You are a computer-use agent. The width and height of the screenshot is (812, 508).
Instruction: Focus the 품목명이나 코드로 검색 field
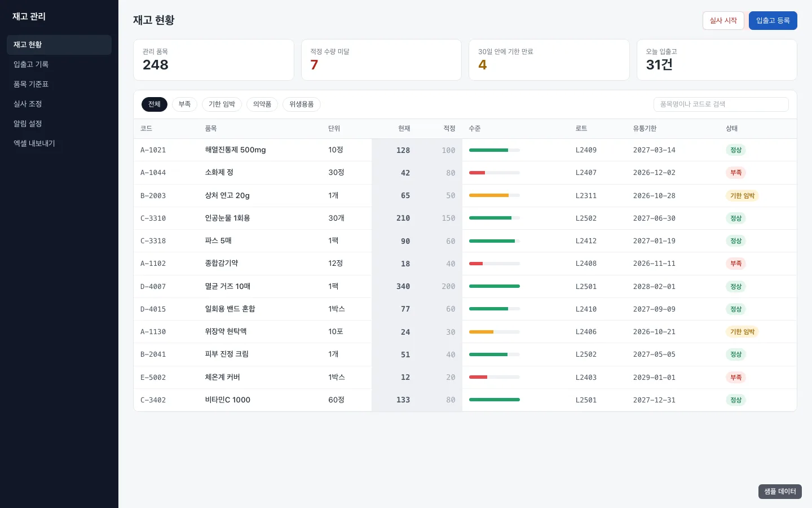point(721,104)
